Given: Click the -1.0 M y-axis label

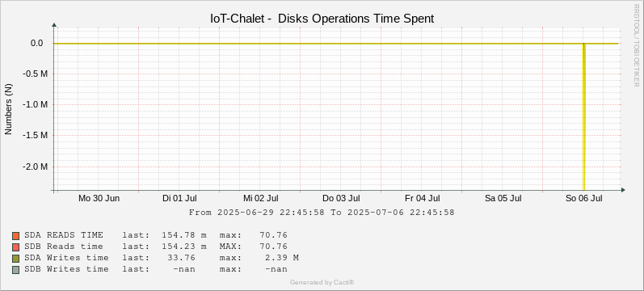Looking at the screenshot, I should 36,105.
